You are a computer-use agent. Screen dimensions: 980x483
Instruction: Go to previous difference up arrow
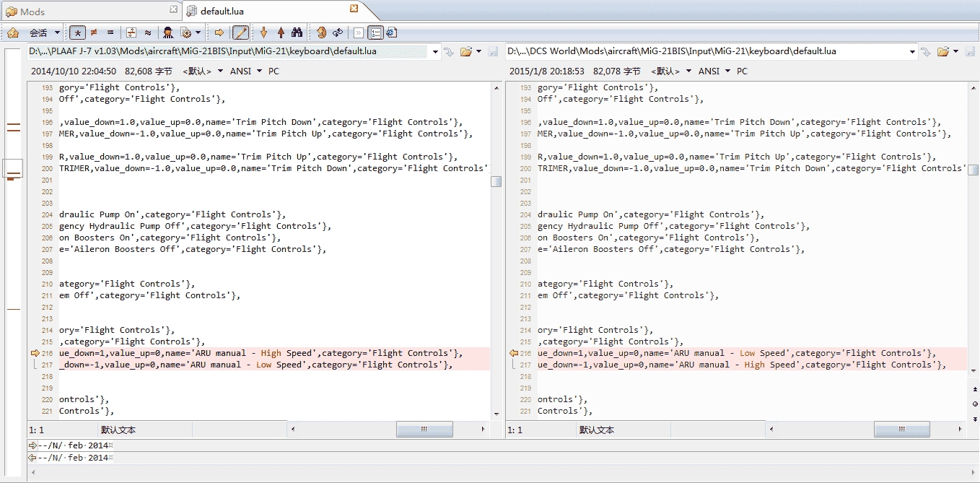tap(280, 32)
